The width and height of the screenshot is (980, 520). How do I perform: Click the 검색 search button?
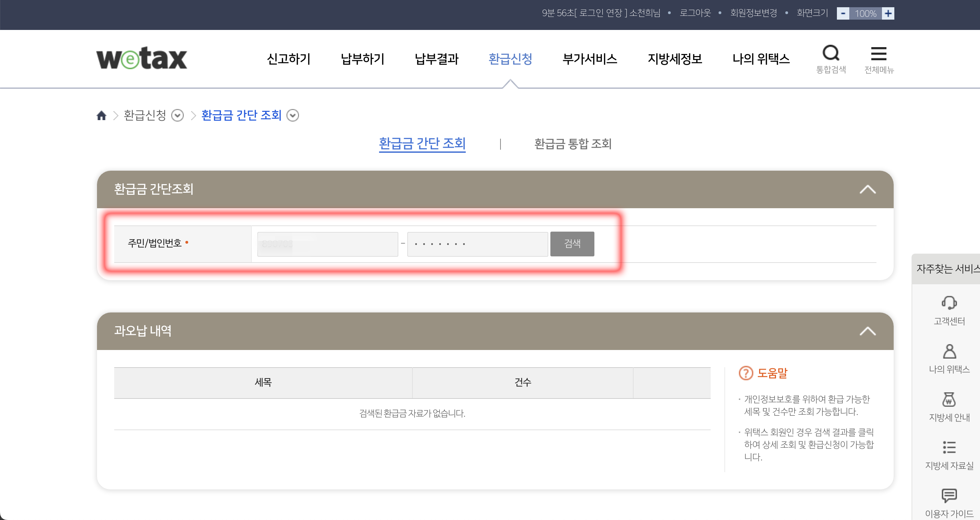click(572, 244)
